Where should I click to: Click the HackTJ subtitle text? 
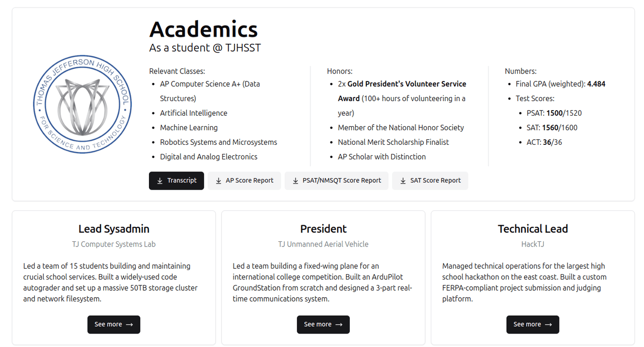pos(532,244)
